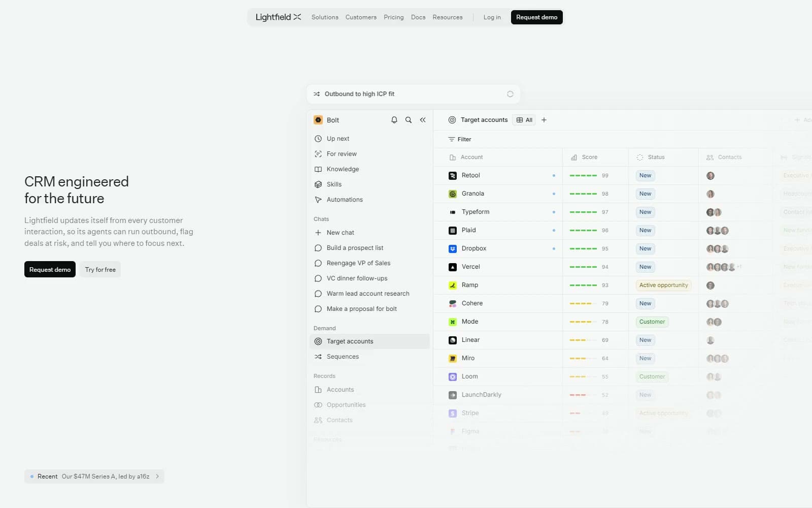
Task: Open the VC dinner follow-ups chat
Action: tap(369, 278)
